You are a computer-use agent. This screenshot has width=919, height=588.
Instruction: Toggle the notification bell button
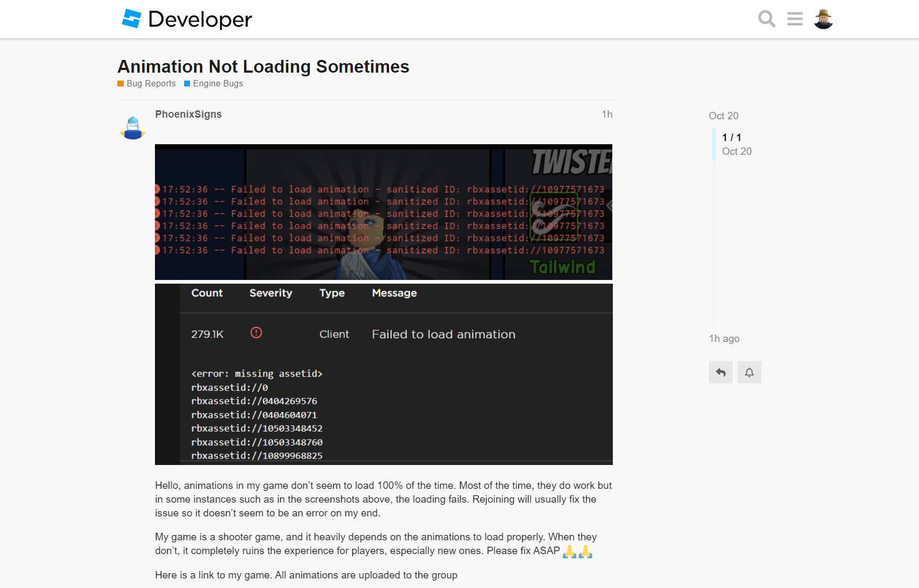point(749,372)
